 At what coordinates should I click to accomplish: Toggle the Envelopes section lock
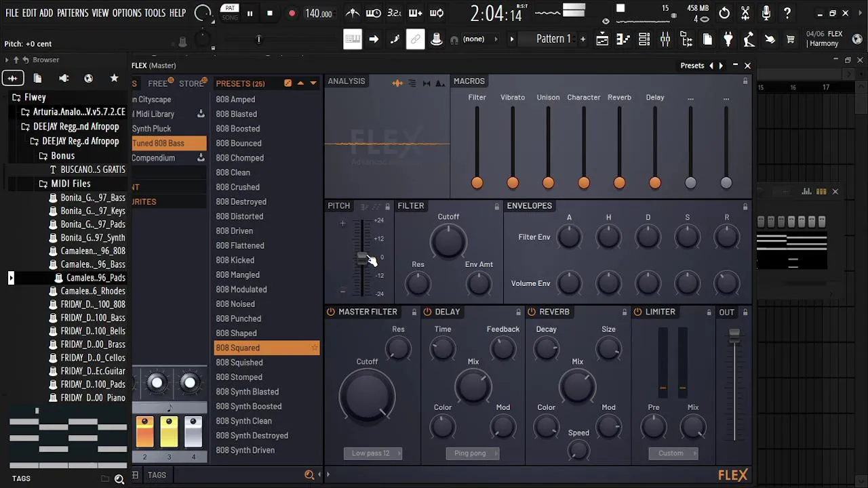745,206
